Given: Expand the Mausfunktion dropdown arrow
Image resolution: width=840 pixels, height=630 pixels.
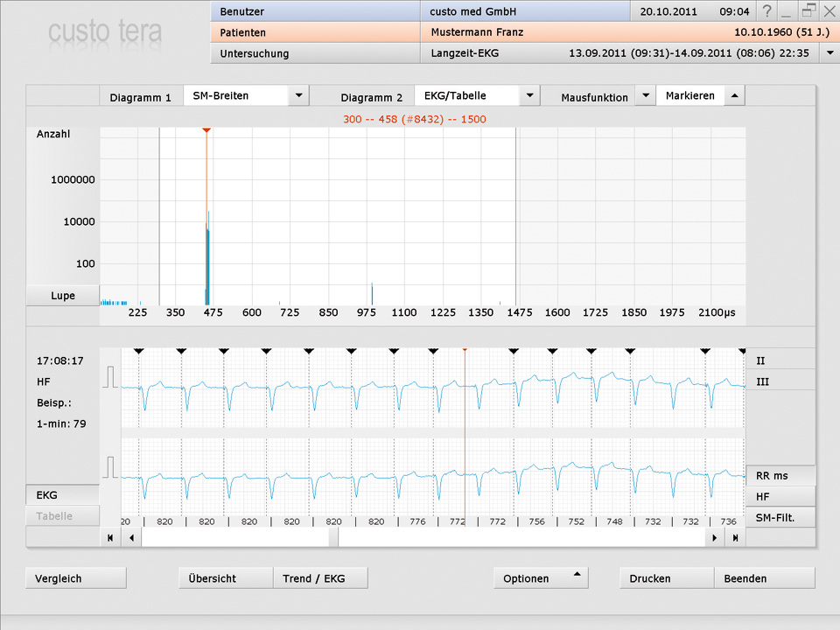Looking at the screenshot, I should [644, 95].
